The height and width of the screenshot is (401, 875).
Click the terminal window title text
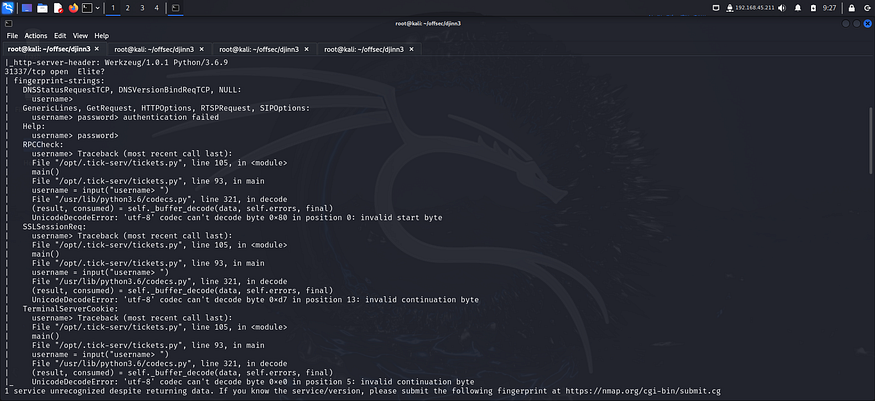coord(428,23)
